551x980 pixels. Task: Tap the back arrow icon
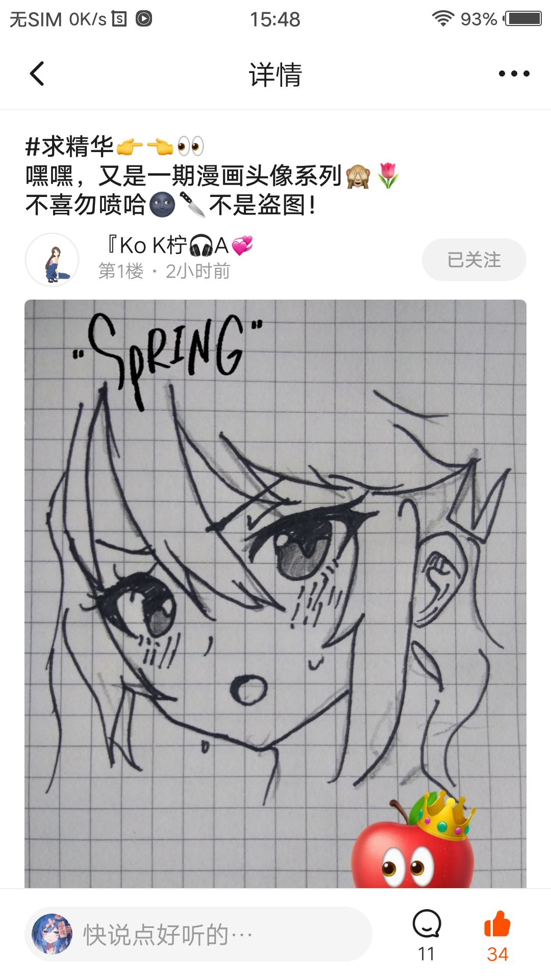pyautogui.click(x=37, y=73)
